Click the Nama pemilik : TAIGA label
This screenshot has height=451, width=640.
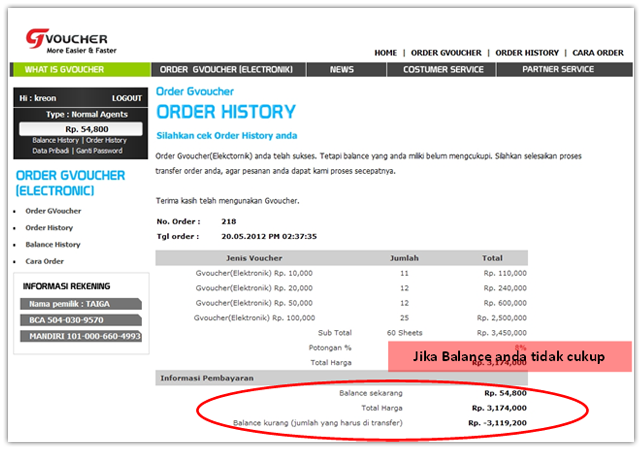pos(81,304)
